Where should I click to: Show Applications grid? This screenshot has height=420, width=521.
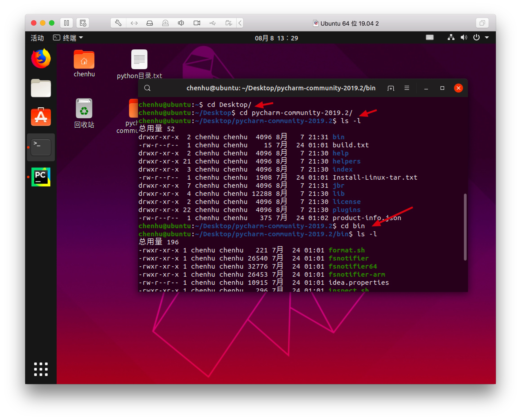41,369
